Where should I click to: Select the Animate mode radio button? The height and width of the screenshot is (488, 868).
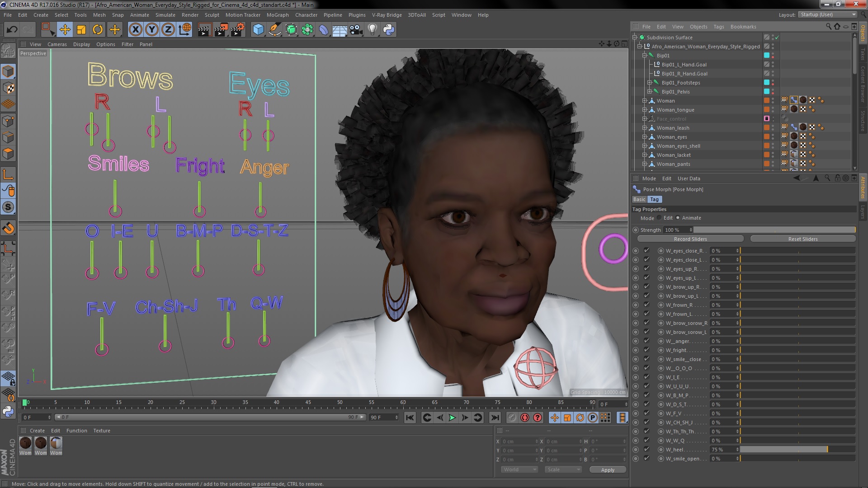[x=678, y=218]
